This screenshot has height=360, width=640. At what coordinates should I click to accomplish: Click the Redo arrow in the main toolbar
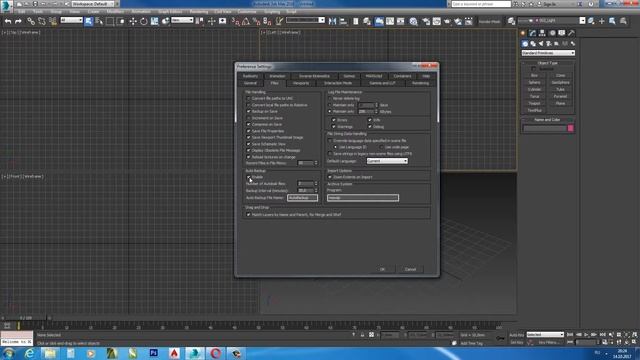pos(18,21)
